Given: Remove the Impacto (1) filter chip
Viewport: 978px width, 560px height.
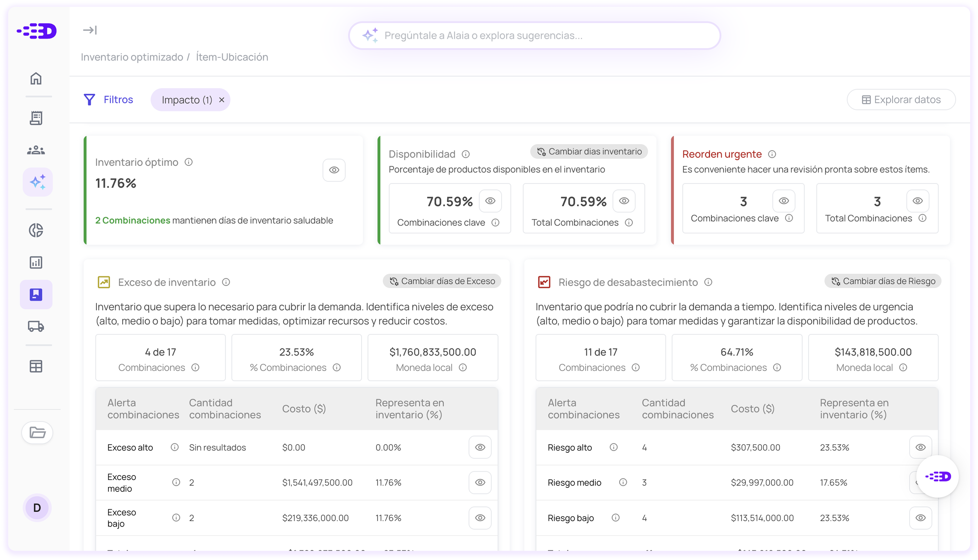Looking at the screenshot, I should 222,100.
